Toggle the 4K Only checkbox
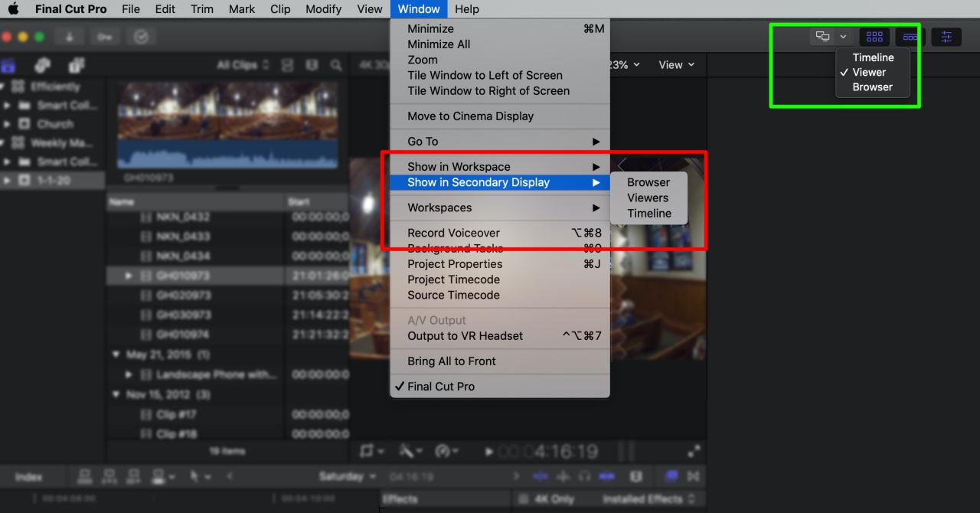Screen dimensions: 980x513 pos(525,499)
